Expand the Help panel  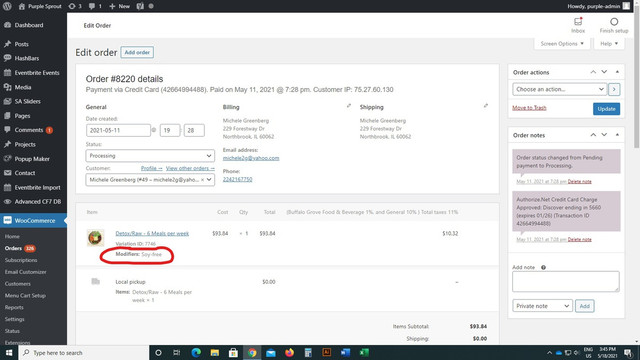pos(609,44)
